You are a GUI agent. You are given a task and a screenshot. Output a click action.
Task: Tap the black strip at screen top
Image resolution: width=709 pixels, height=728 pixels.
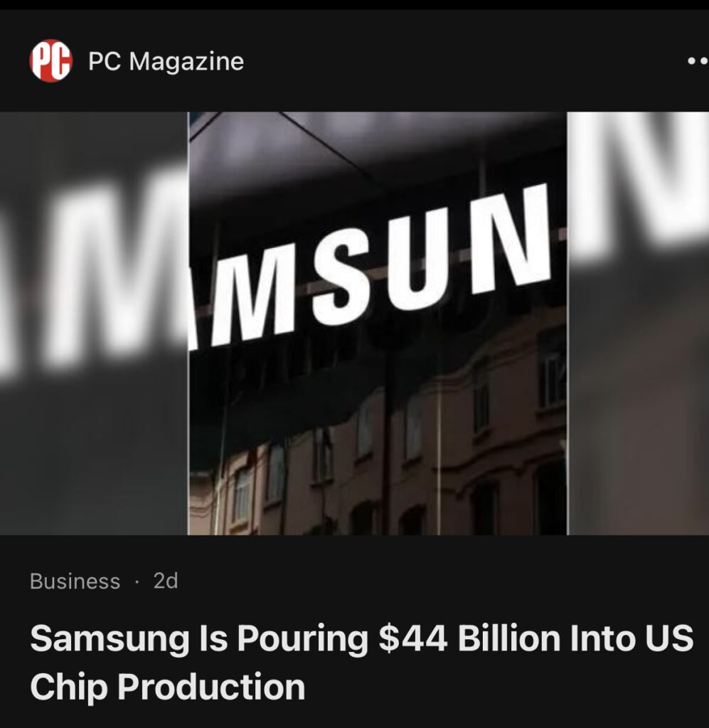click(354, 5)
